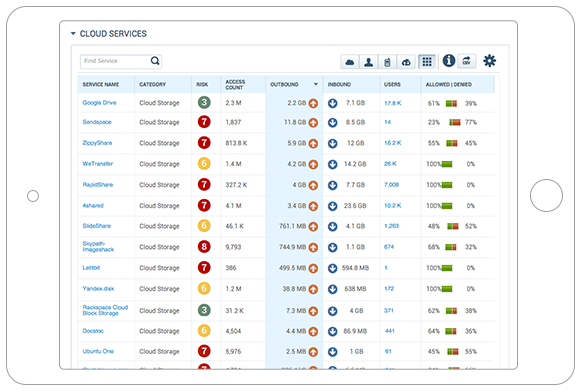Click Rackspace risk 3 badge

coord(204,310)
